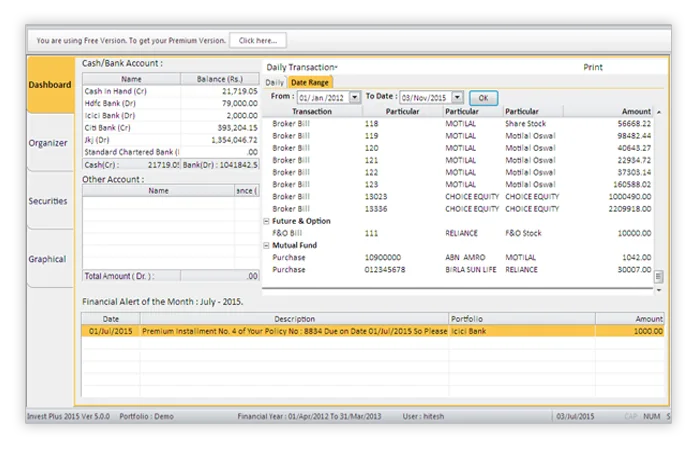
Task: Open the From date dropdown arrow
Action: click(355, 97)
